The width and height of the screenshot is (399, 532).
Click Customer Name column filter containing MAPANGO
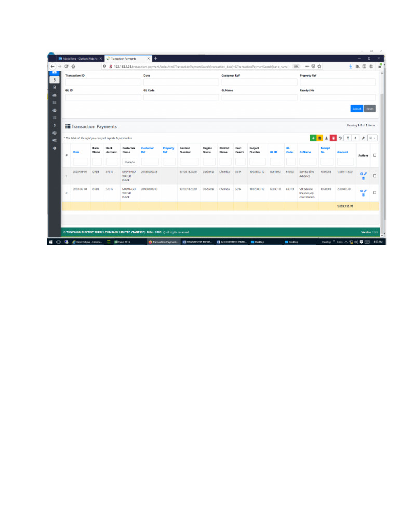click(129, 162)
